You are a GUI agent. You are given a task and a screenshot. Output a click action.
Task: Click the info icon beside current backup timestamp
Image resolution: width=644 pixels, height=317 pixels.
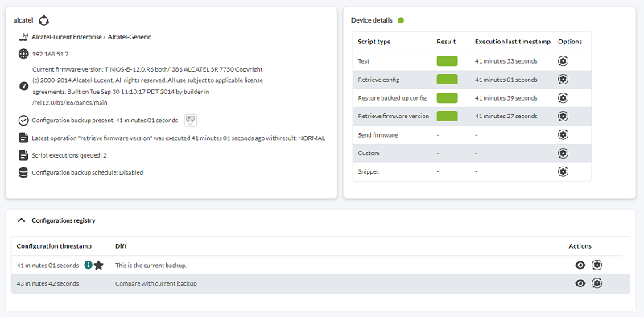click(x=88, y=266)
